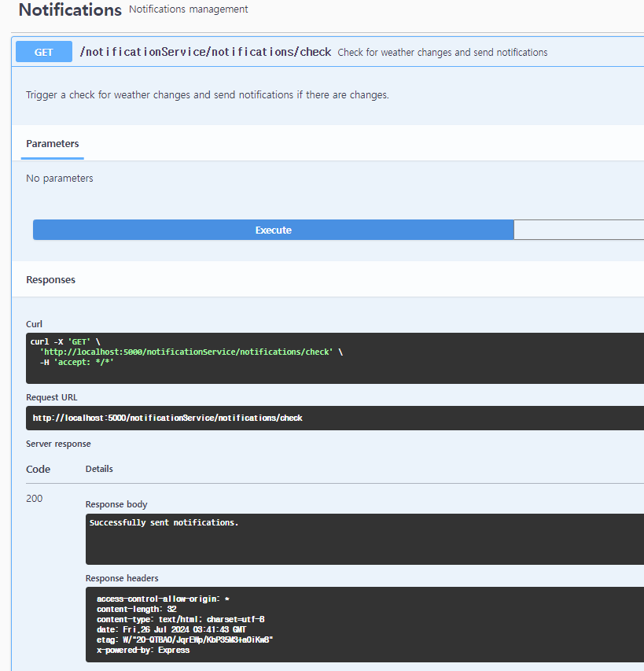Click the etag header line
This screenshot has height=671, width=644.
[185, 640]
